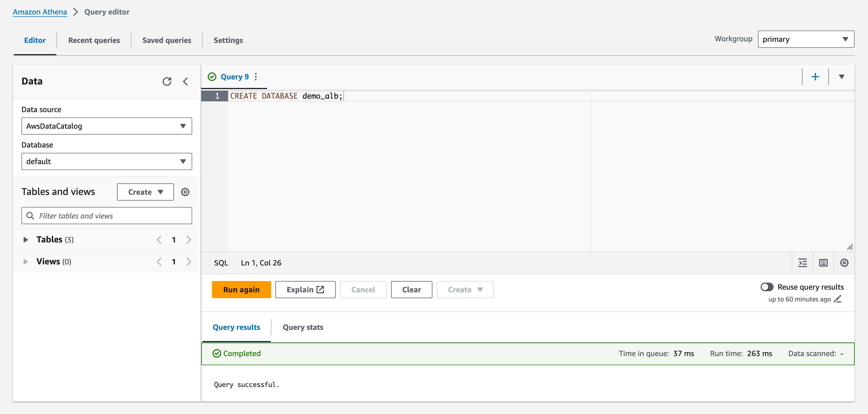This screenshot has width=868, height=414.
Task: Click the Query editor breadcrumb text
Action: [x=107, y=12]
